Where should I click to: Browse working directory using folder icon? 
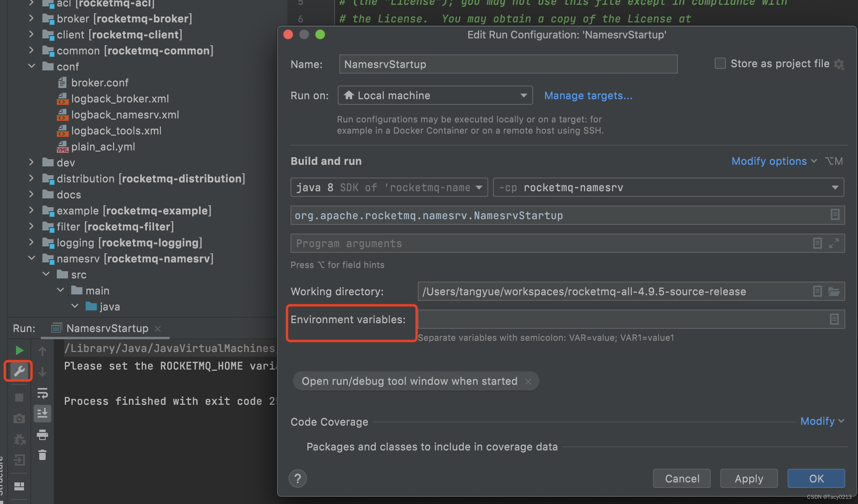[834, 291]
